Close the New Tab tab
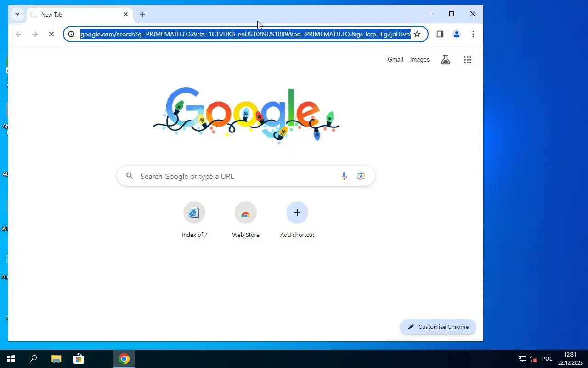588x368 pixels. coord(126,14)
